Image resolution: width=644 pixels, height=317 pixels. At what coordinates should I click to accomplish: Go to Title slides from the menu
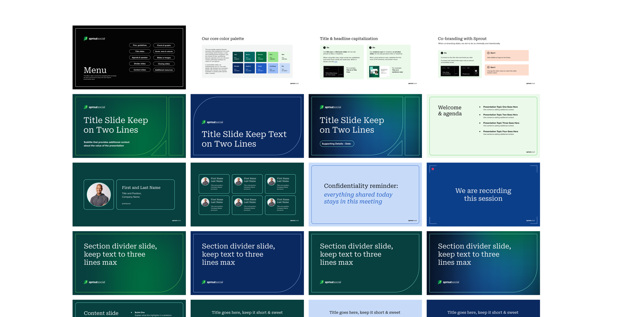point(140,51)
